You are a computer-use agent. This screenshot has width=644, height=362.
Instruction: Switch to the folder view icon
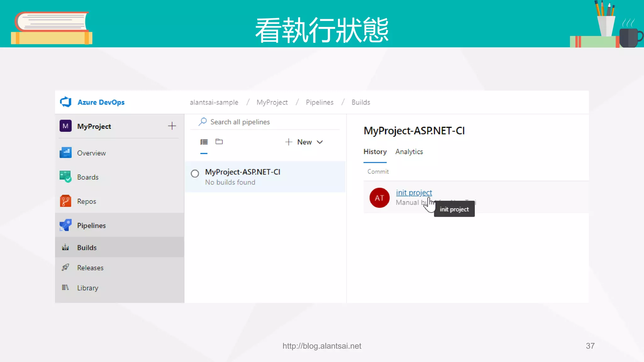pos(219,141)
